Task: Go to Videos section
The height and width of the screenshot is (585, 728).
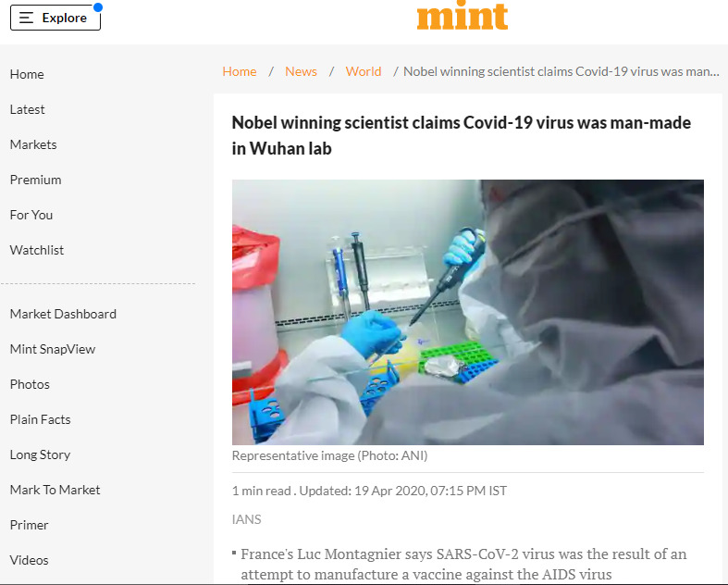Action: (30, 560)
